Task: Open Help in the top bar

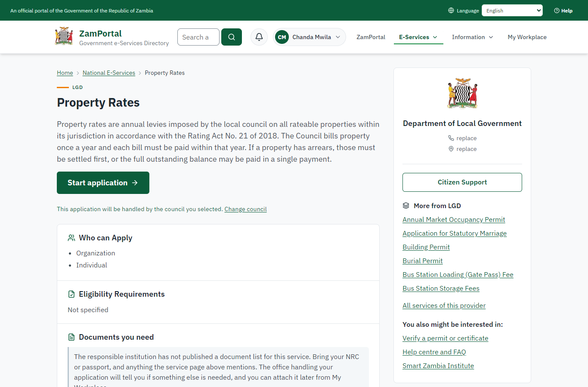Action: pyautogui.click(x=563, y=10)
